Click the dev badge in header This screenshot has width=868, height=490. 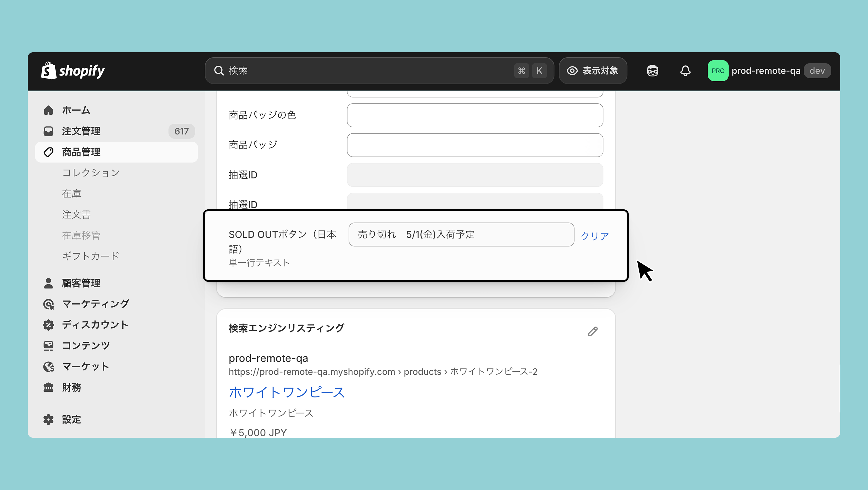(817, 71)
